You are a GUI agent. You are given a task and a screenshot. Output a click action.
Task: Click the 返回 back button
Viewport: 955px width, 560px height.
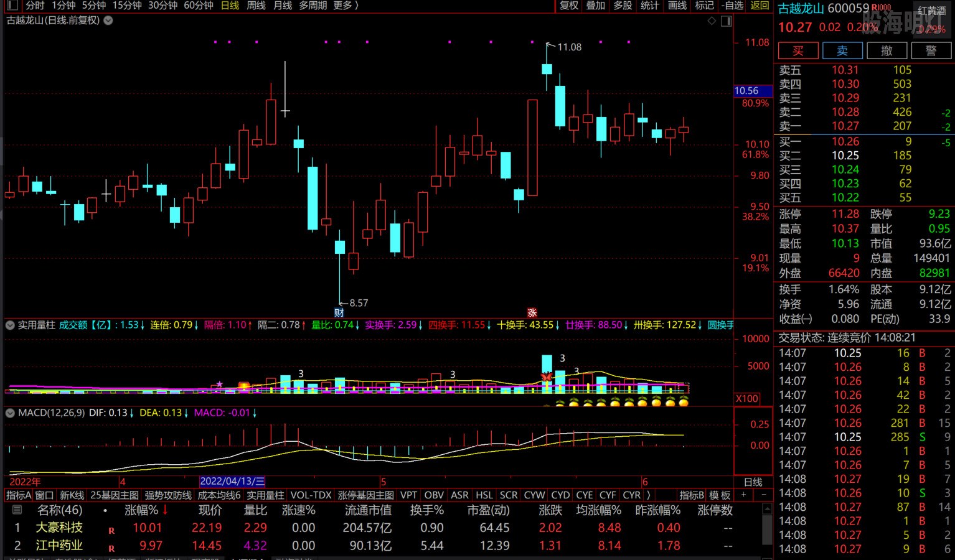coord(760,6)
